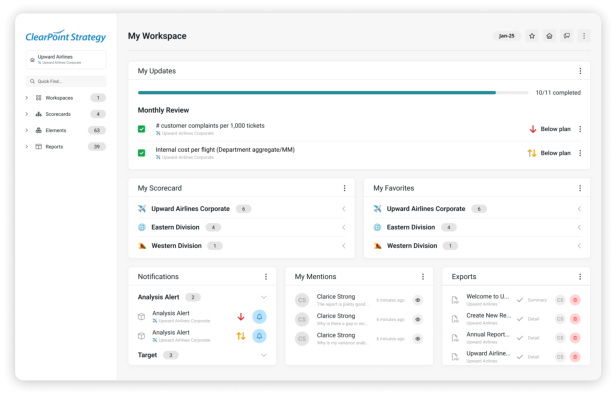Viewport: 616px width, 396px height.
Task: Delete the Create New Re... export
Action: (575, 319)
